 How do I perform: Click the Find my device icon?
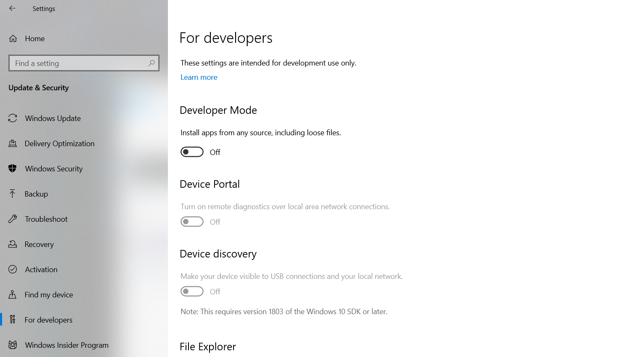[13, 295]
